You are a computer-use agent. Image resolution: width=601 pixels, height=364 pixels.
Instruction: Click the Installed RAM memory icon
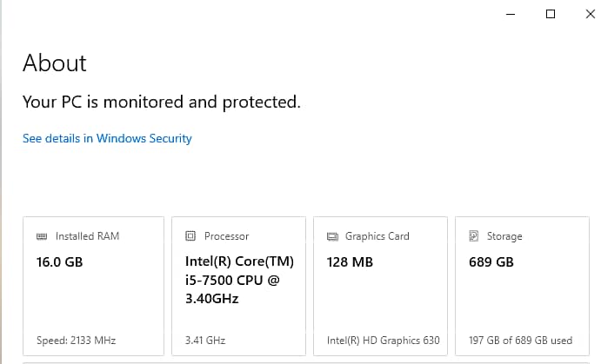[x=42, y=236]
